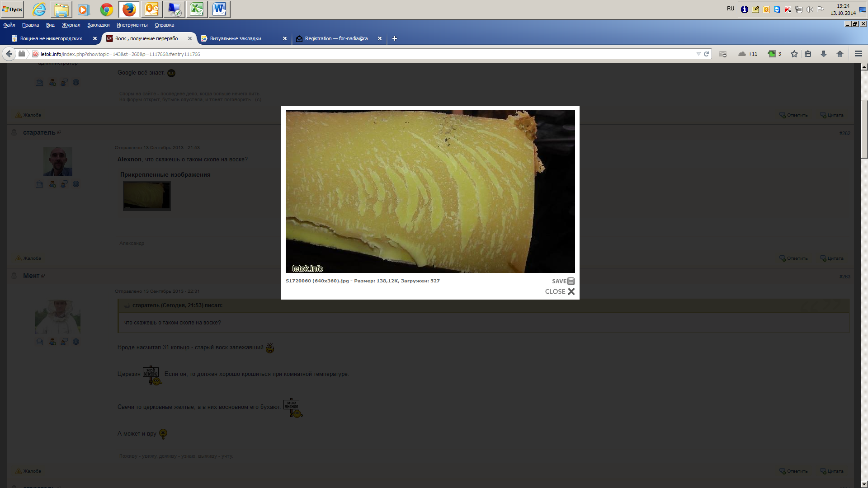Click the reload page icon in the address bar
Image resolution: width=868 pixels, height=488 pixels.
tap(706, 54)
